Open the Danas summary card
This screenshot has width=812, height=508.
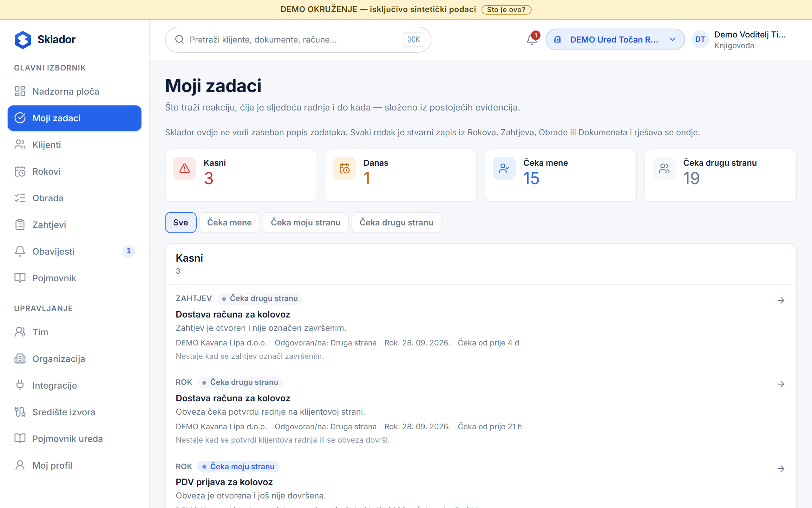401,175
